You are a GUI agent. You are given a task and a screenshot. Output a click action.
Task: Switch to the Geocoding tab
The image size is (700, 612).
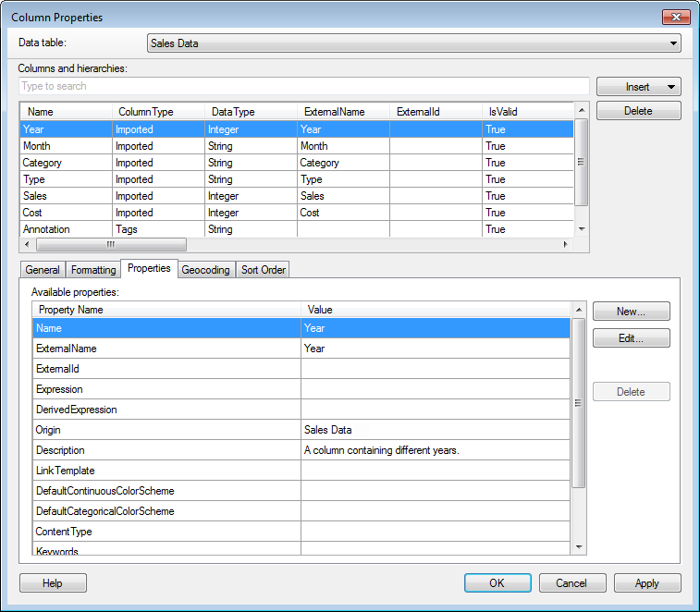point(205,270)
